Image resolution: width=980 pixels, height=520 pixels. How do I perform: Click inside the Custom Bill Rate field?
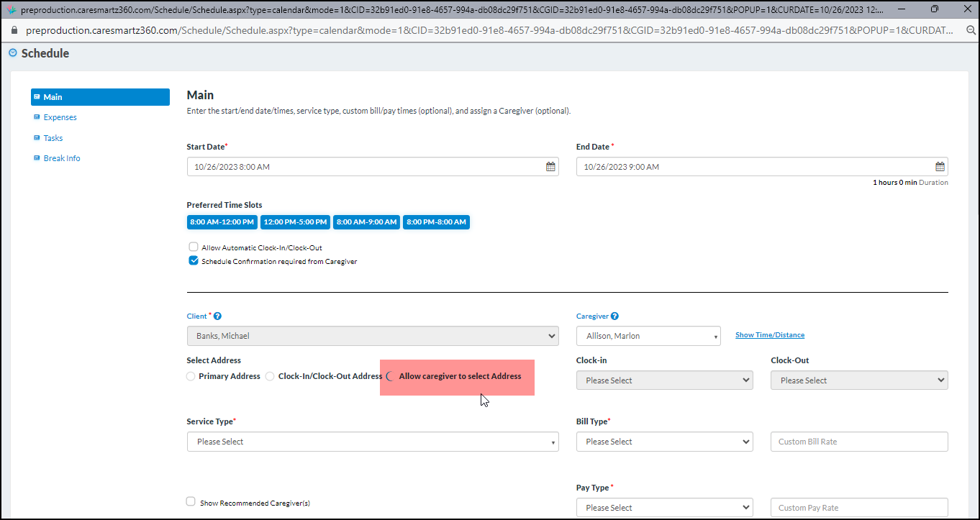pos(858,441)
